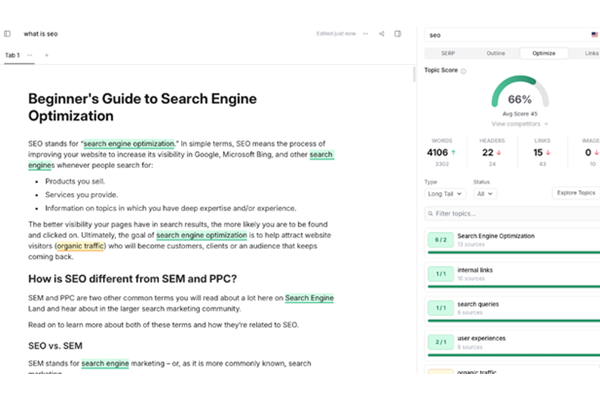The width and height of the screenshot is (600, 400).
Task: Open Tab 1 options ellipsis
Action: (x=30, y=55)
